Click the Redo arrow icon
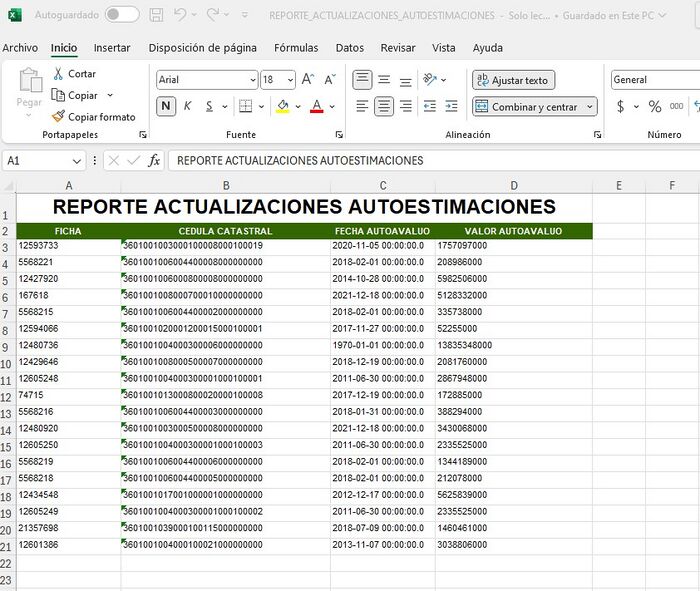This screenshot has width=700, height=591. coord(213,14)
